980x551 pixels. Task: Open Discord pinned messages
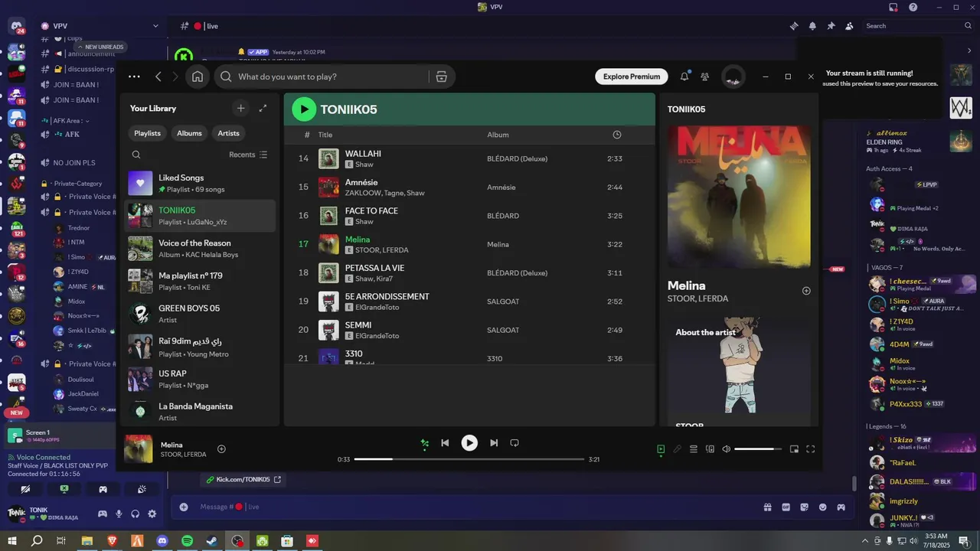[x=831, y=26]
